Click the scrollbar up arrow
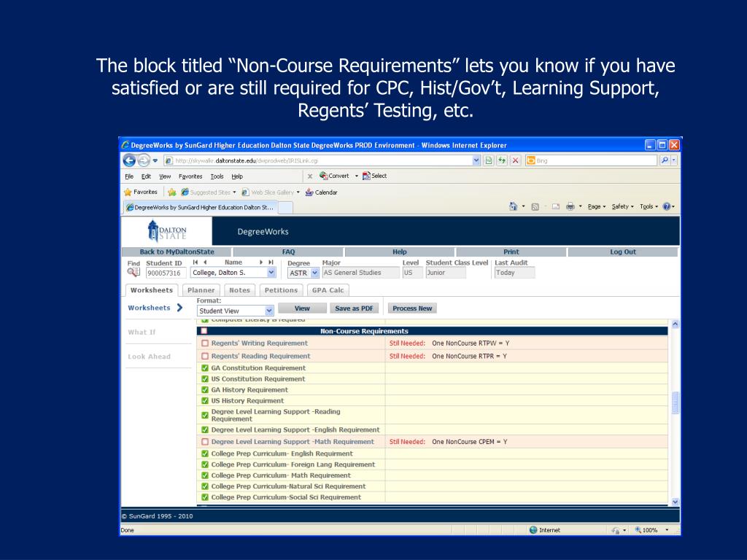This screenshot has height=560, width=747. 675,324
